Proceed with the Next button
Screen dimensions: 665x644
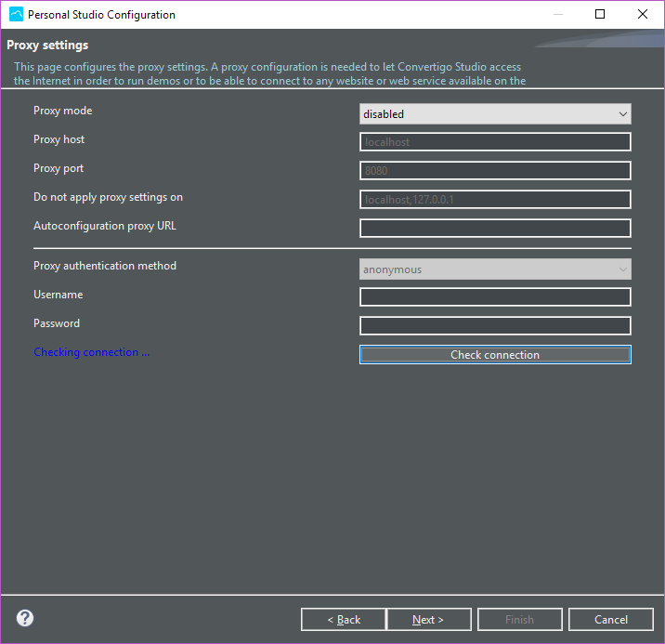[428, 620]
